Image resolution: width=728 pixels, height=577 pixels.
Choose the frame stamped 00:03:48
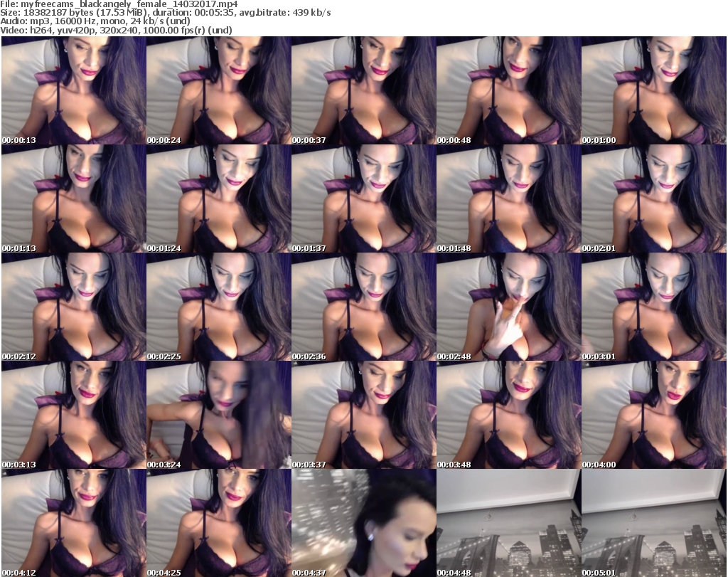[509, 415]
